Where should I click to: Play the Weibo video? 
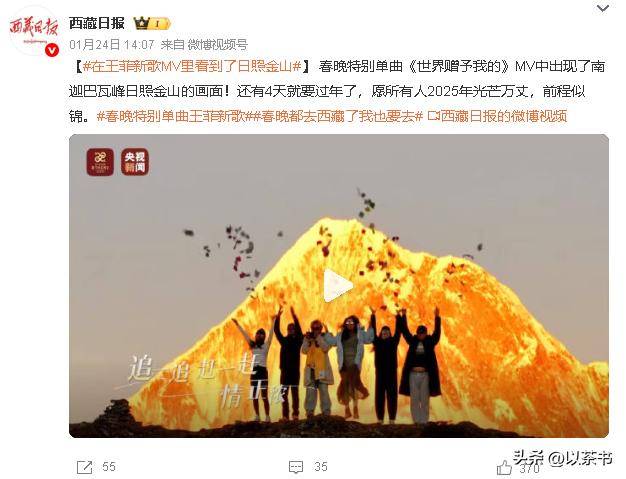coord(338,285)
